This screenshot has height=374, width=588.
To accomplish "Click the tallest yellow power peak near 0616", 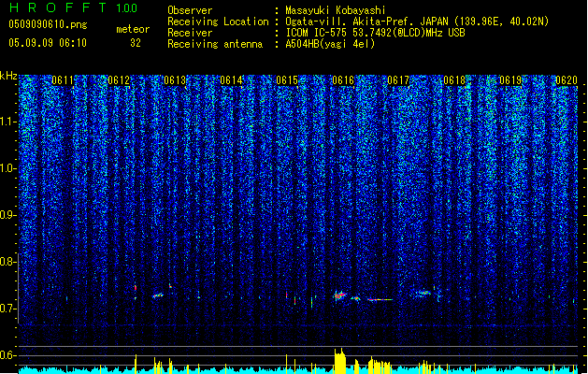I will 339,361.
